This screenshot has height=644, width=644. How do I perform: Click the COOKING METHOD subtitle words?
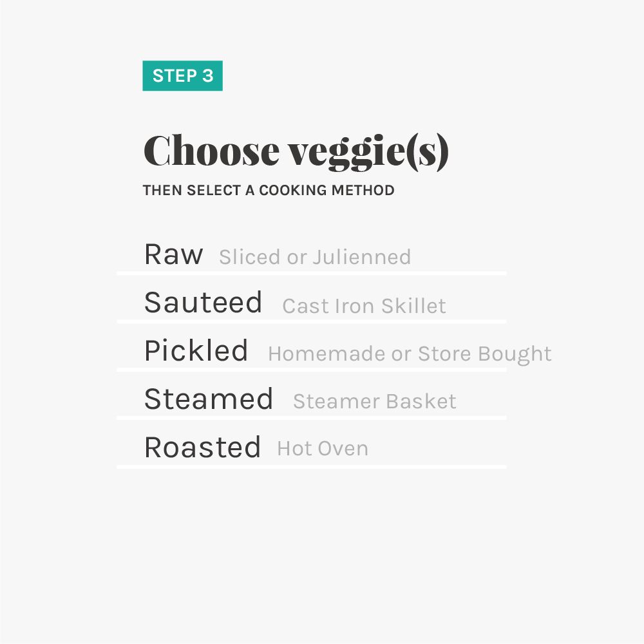point(327,190)
